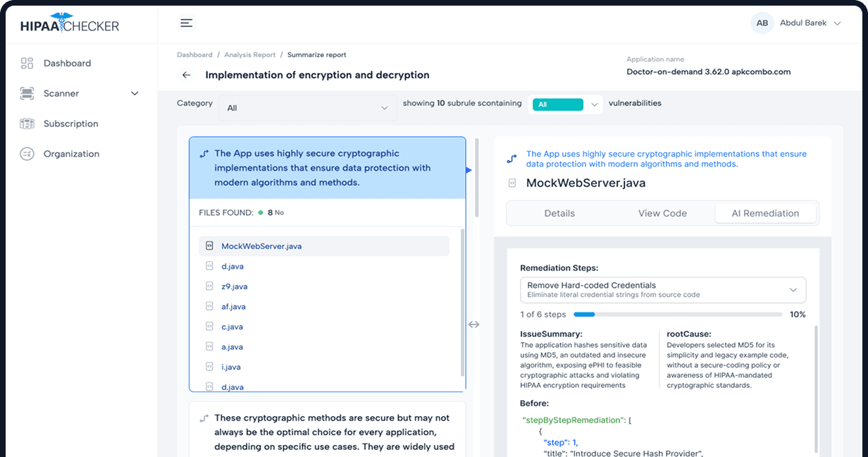Click the AB avatar badge in header
Screen dimensions: 868x457
coord(762,23)
